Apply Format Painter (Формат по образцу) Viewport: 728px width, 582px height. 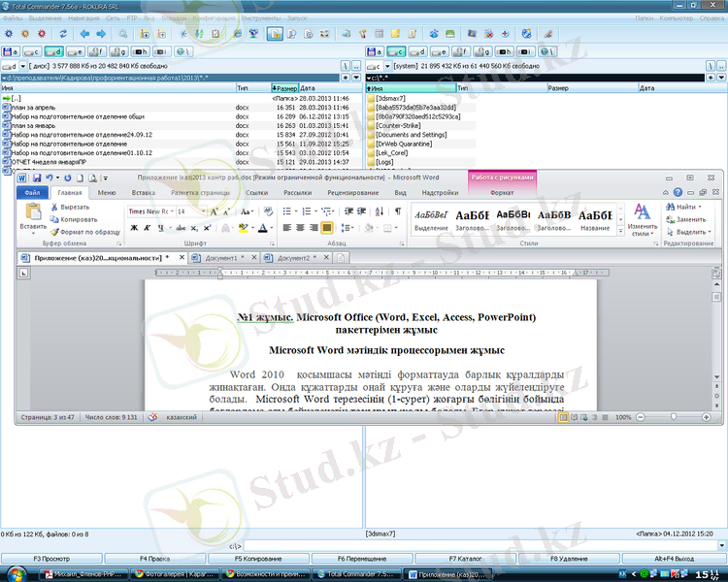[54, 232]
